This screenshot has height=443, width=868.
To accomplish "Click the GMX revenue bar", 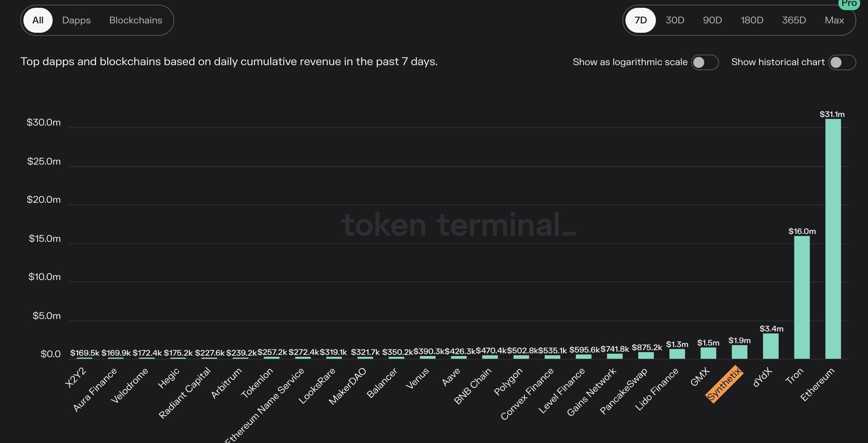I will tap(708, 353).
